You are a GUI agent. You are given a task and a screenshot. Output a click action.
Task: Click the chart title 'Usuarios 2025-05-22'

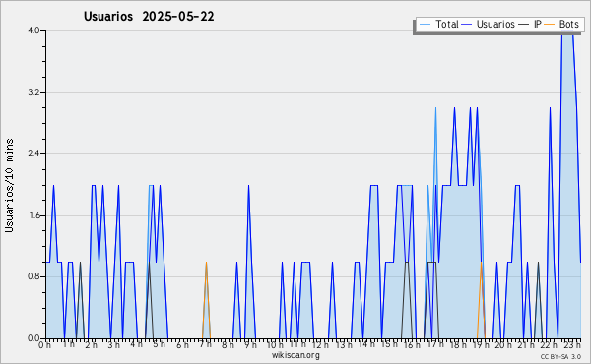(149, 17)
